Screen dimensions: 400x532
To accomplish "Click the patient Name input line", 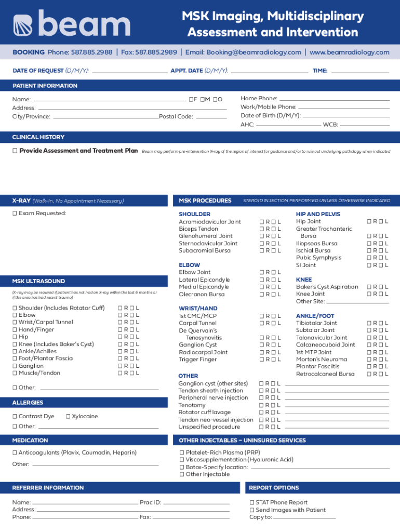I will [x=109, y=98].
